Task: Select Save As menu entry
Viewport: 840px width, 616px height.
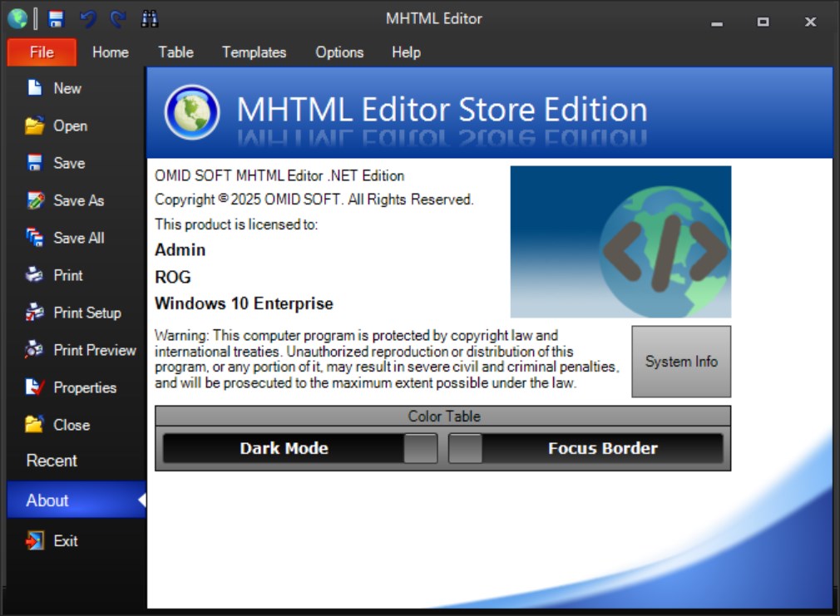Action: coord(77,200)
